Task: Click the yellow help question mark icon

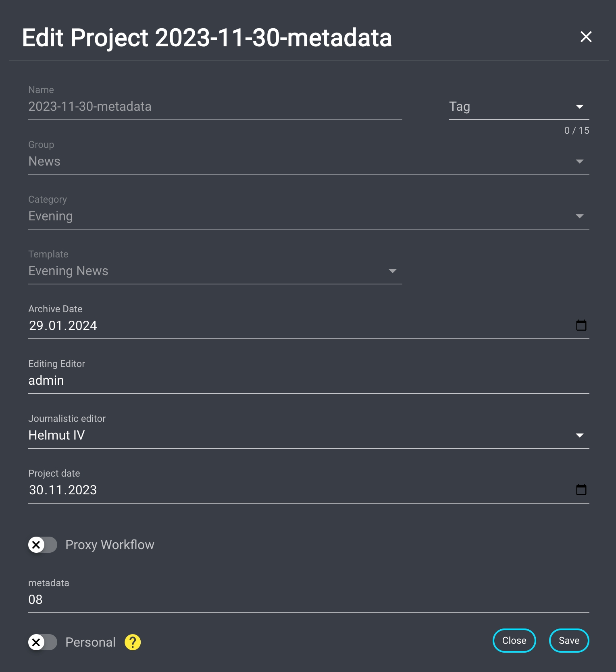Action: pyautogui.click(x=133, y=642)
